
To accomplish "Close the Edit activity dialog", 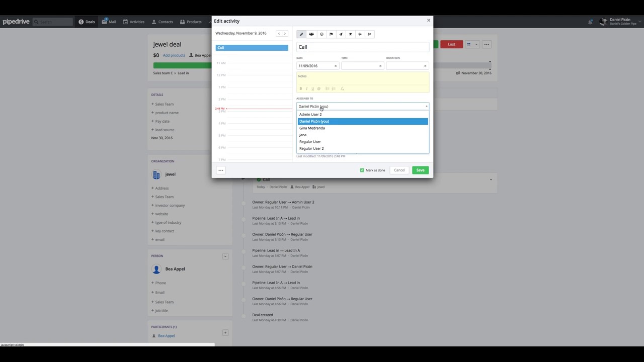I will point(429,21).
